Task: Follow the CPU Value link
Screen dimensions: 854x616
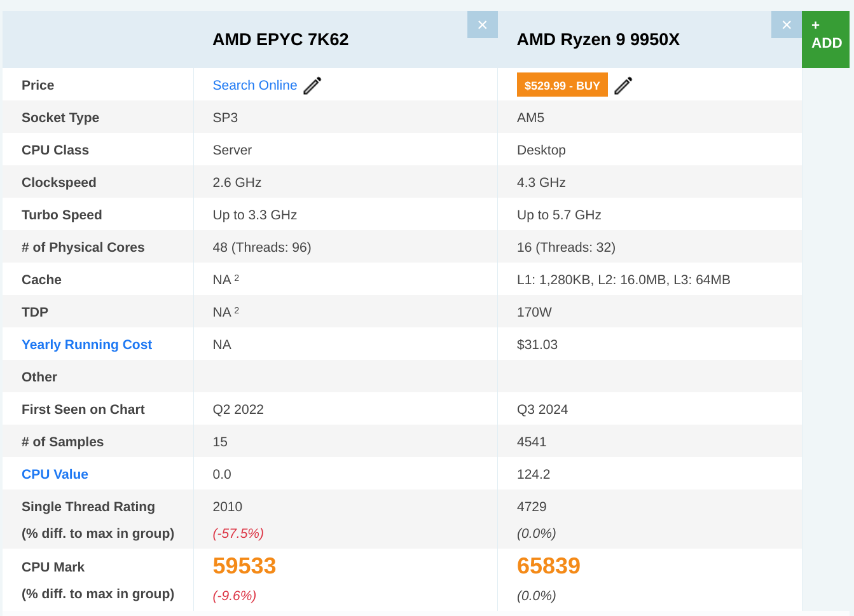Action: 55,474
